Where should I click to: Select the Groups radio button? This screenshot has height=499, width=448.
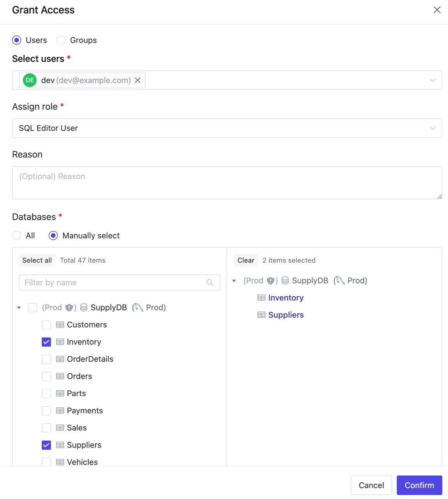(x=61, y=40)
